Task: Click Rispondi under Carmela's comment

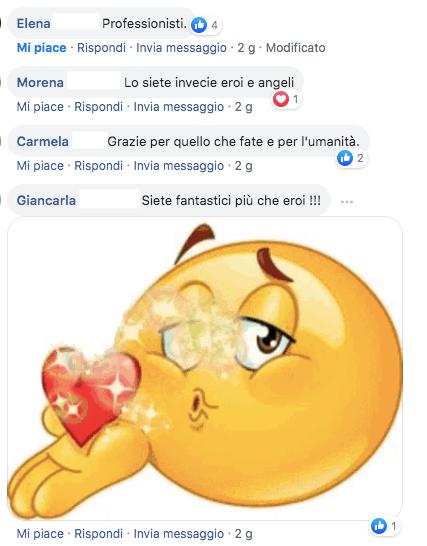Action: tap(99, 165)
